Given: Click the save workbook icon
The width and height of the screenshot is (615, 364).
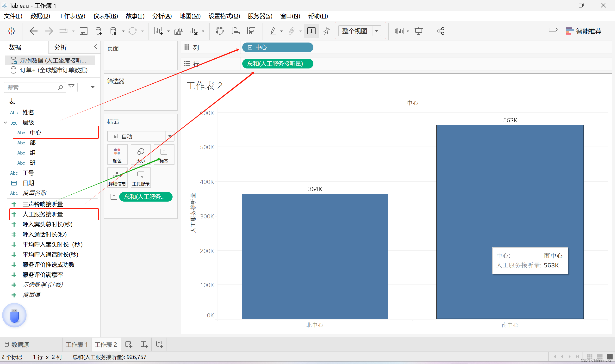Looking at the screenshot, I should click(83, 31).
